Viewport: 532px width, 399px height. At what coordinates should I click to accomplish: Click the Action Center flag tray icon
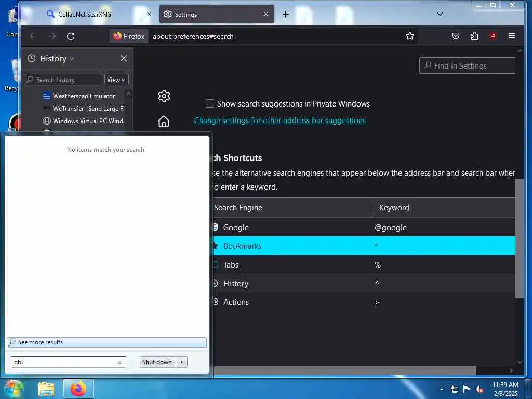coord(467,389)
